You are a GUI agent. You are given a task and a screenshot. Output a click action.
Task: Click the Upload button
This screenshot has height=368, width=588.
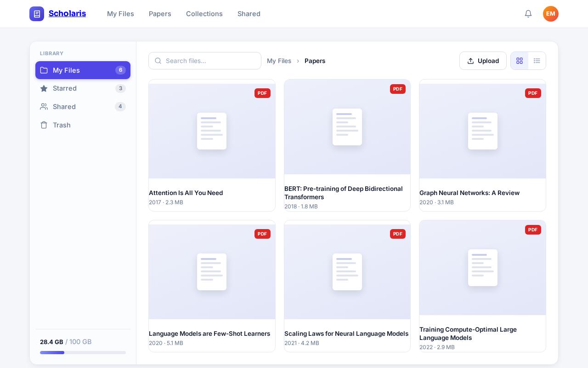[x=483, y=61]
